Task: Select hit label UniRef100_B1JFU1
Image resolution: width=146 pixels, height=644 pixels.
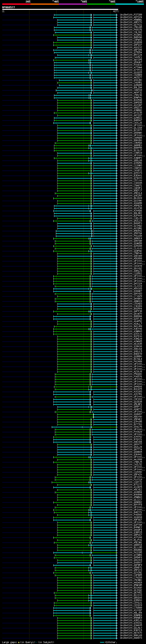Action: click(x=131, y=540)
